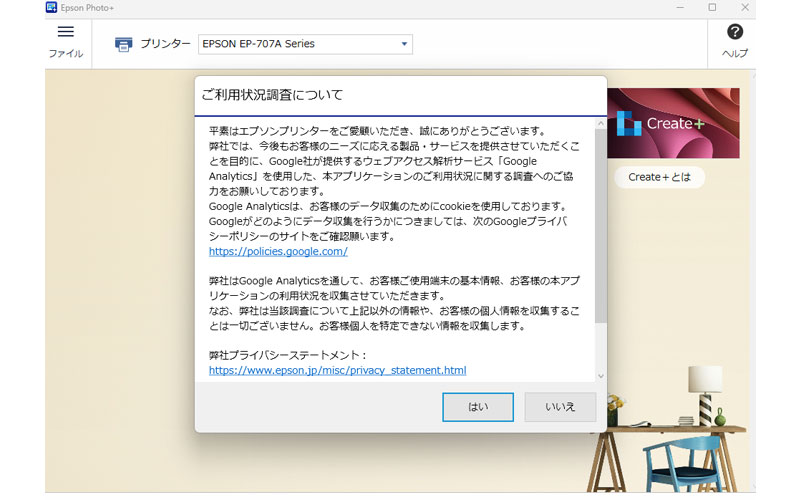
Task: Minimize the Epson Photo+ window
Action: tap(680, 8)
